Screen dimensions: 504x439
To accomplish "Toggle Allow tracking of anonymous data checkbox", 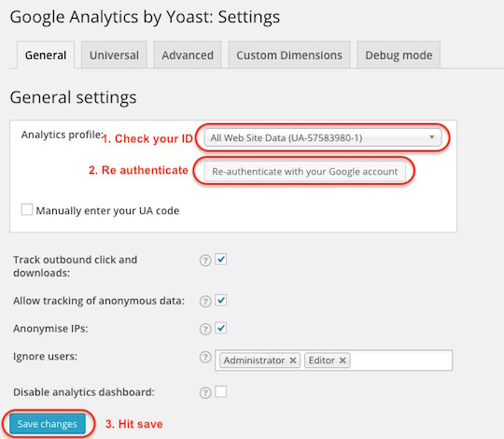I will (221, 301).
